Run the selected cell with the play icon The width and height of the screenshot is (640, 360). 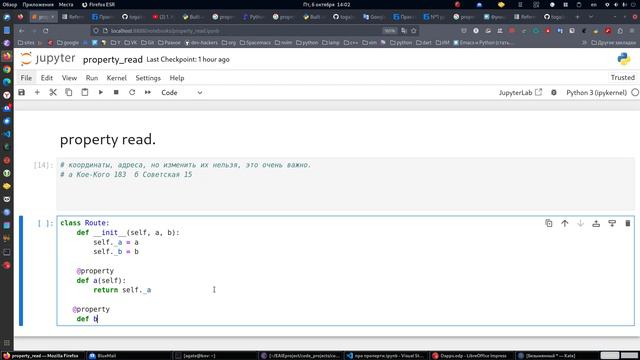(100, 93)
